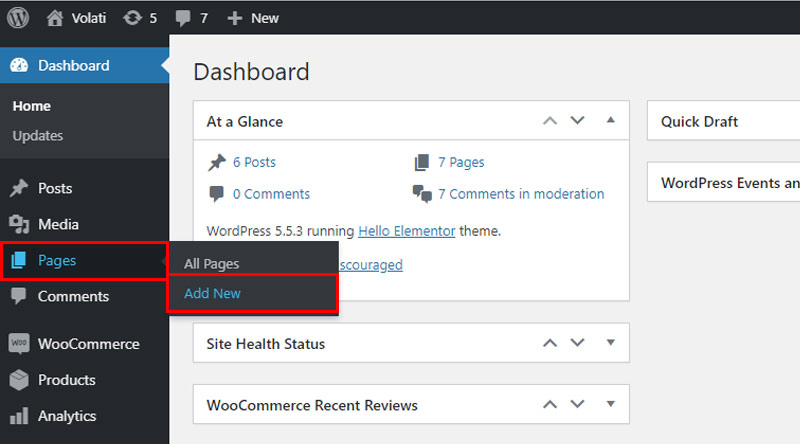Image resolution: width=800 pixels, height=444 pixels.
Task: Click the At a Glance title
Action: [244, 121]
